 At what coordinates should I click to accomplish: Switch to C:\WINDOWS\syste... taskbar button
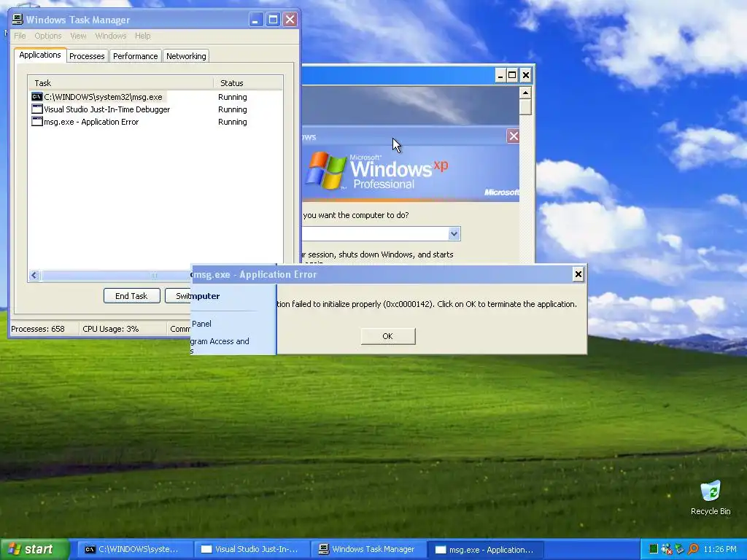point(133,550)
